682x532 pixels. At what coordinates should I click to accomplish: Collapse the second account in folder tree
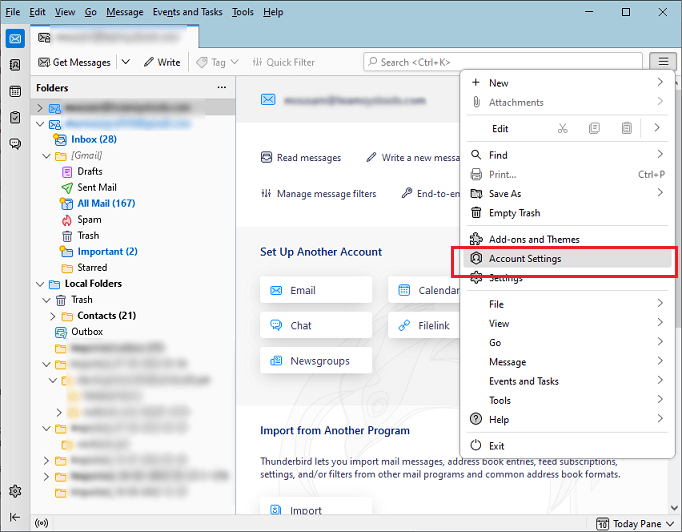pyautogui.click(x=40, y=124)
